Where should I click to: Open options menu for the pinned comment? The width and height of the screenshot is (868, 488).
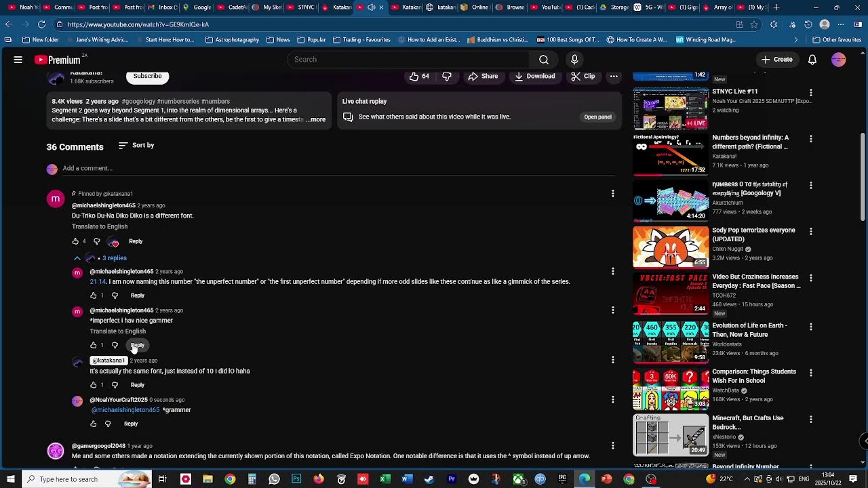(613, 194)
